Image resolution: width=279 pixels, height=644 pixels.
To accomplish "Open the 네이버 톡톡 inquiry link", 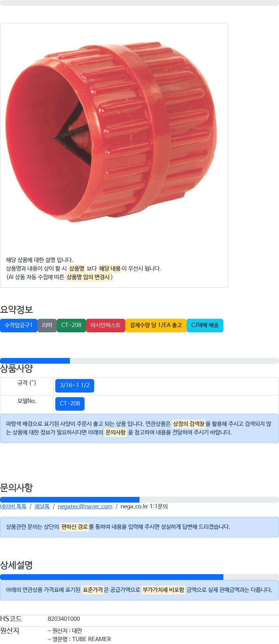I will [x=13, y=506].
